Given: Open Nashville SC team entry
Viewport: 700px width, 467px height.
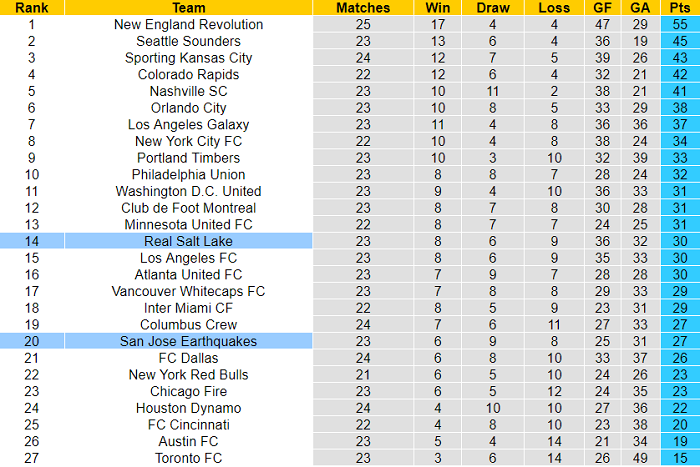Looking at the screenshot, I should point(188,91).
